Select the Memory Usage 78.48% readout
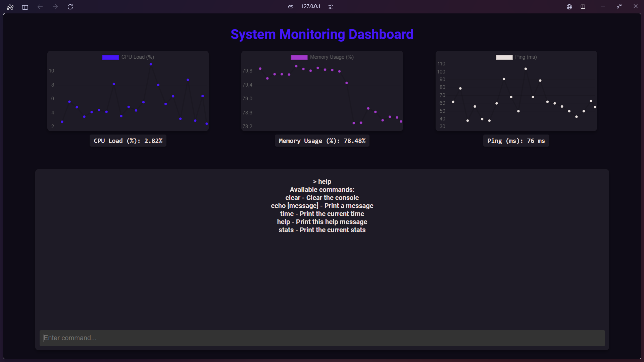644x362 pixels. pos(322,141)
